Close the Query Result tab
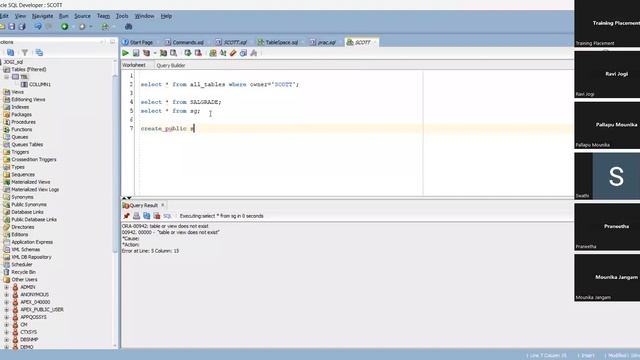Screen dimensions: 640x360 [162, 205]
